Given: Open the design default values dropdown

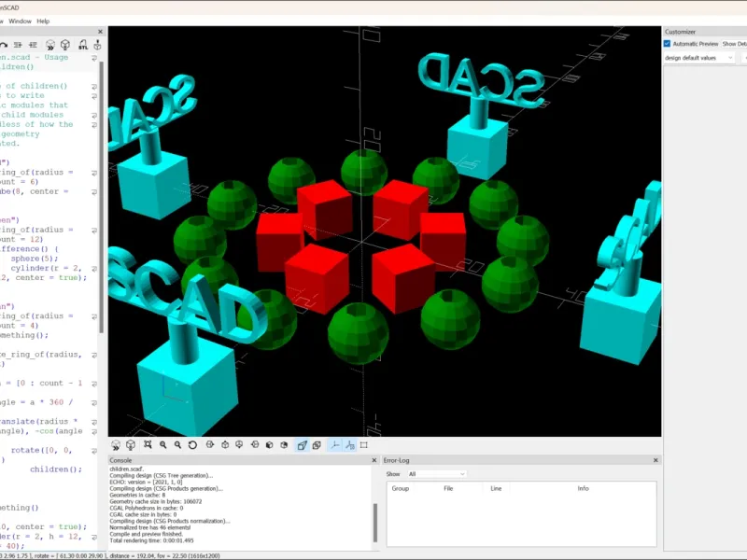Looking at the screenshot, I should coord(698,58).
